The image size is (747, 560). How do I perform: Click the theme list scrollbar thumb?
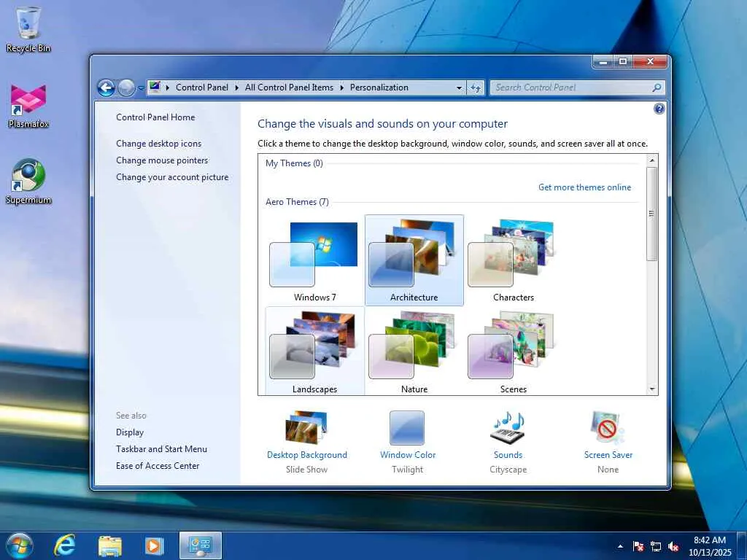pyautogui.click(x=652, y=214)
